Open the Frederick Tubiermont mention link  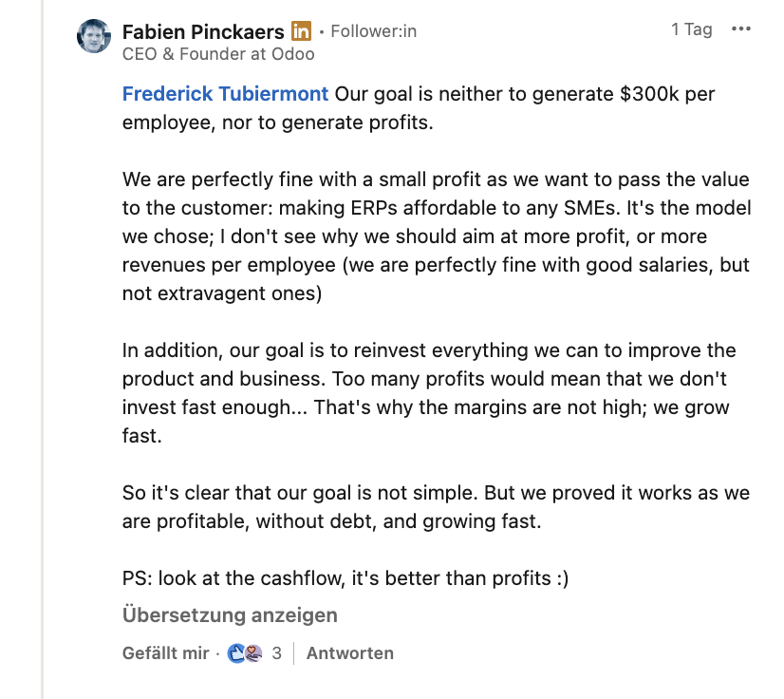tap(226, 94)
